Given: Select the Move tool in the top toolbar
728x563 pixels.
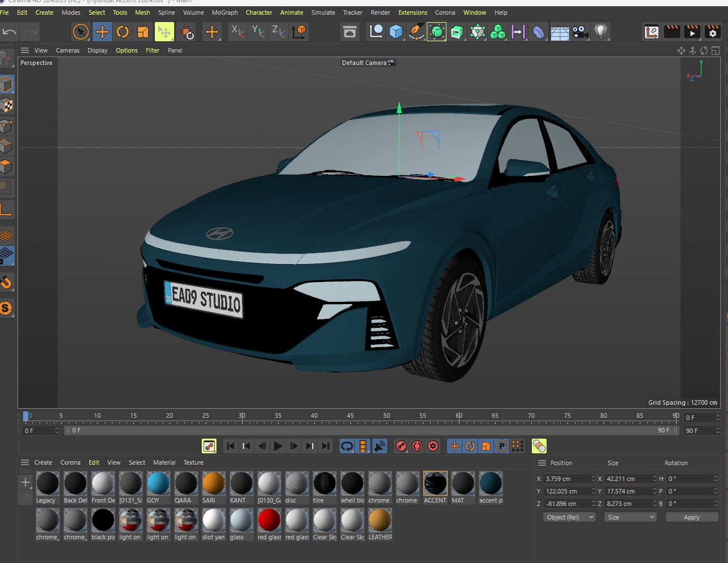Looking at the screenshot, I should (102, 32).
